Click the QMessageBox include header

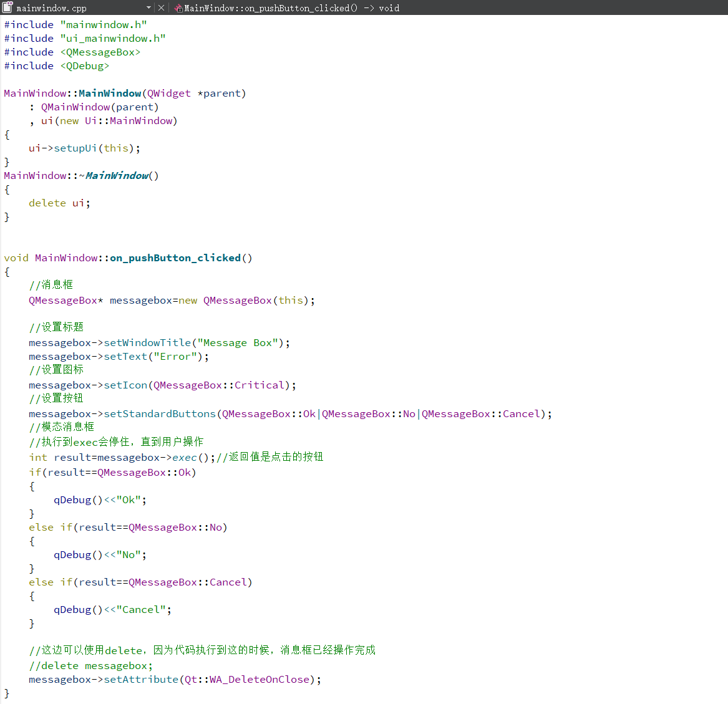(x=100, y=52)
